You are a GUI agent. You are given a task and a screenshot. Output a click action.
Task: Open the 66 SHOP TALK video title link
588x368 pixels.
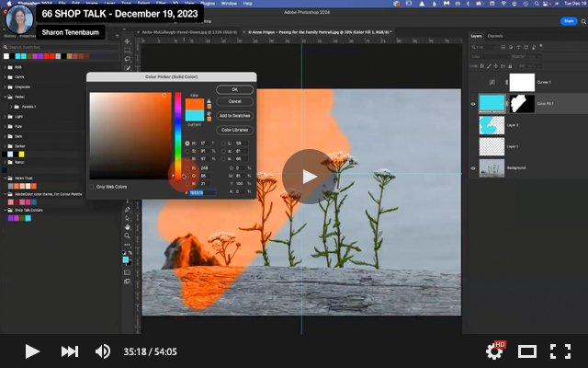(x=119, y=14)
